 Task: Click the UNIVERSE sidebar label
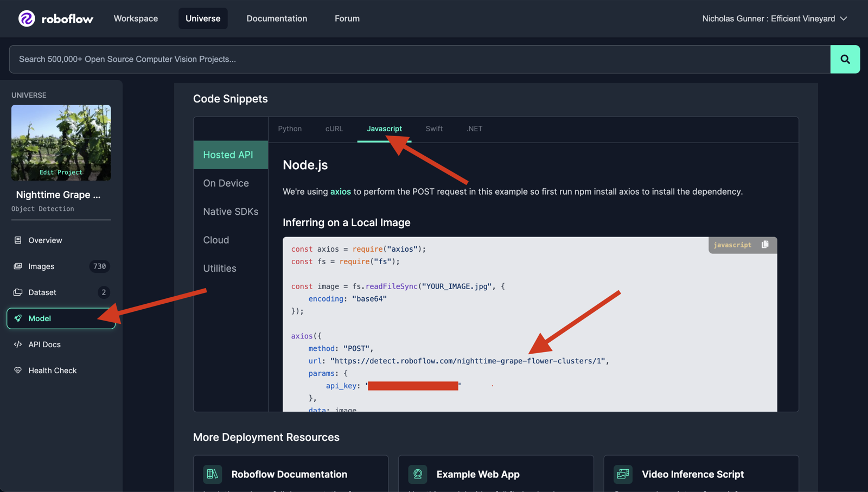tap(29, 95)
